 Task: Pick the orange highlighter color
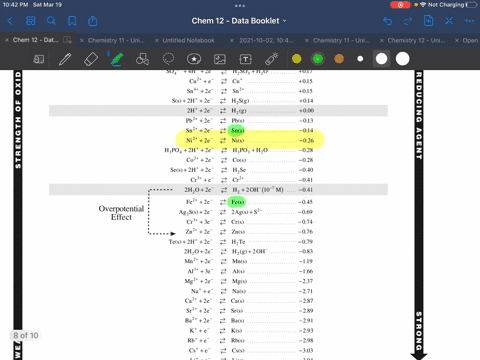tap(339, 59)
